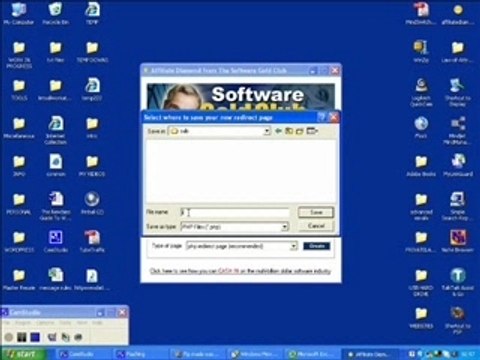Open the Shortcut to PSP desktop icon

(457, 320)
